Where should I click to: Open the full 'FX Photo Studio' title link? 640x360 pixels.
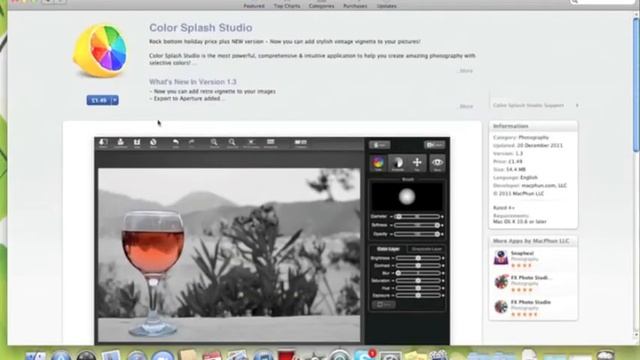[531, 302]
